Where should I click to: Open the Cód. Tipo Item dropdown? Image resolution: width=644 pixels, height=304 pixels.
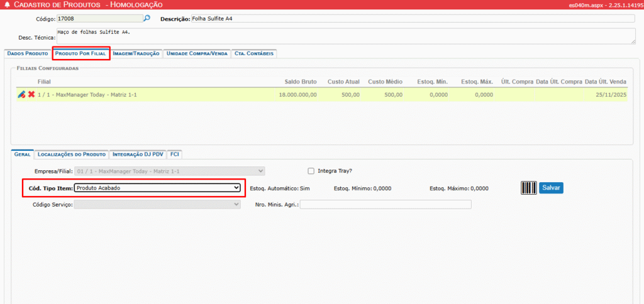click(x=157, y=188)
